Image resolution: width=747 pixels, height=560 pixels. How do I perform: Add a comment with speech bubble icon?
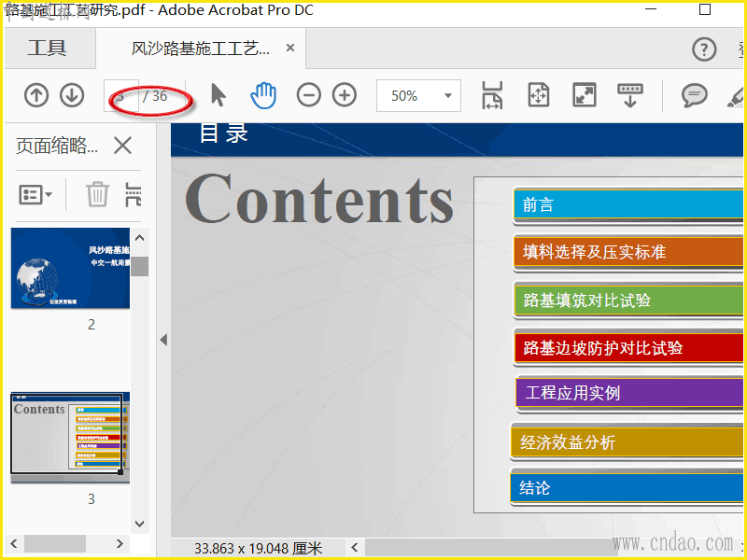pyautogui.click(x=694, y=95)
